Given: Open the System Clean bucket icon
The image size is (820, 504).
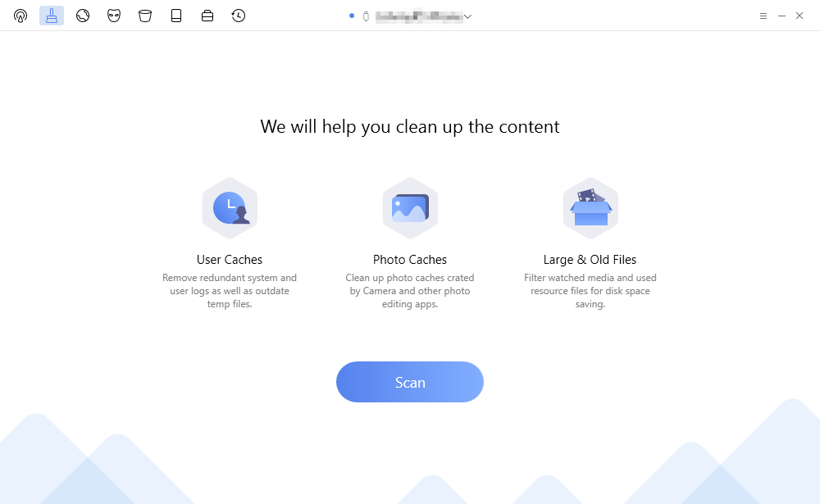Looking at the screenshot, I should (145, 16).
